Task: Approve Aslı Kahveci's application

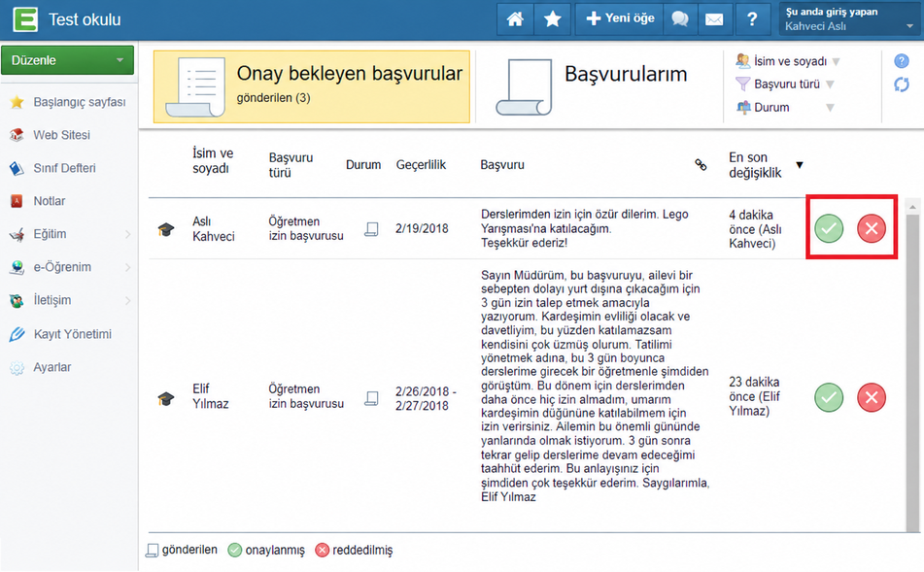Action: (x=829, y=228)
